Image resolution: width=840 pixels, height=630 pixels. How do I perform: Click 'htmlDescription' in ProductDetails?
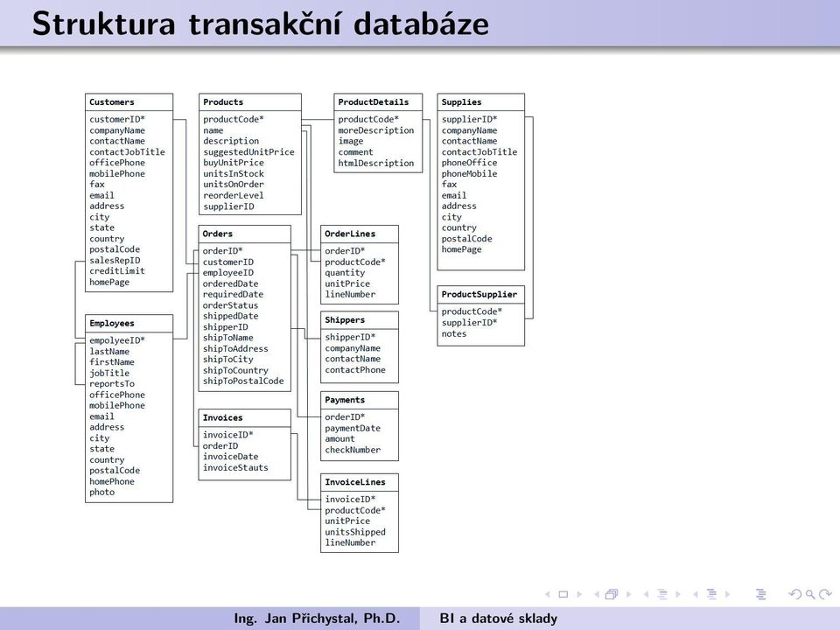376,163
